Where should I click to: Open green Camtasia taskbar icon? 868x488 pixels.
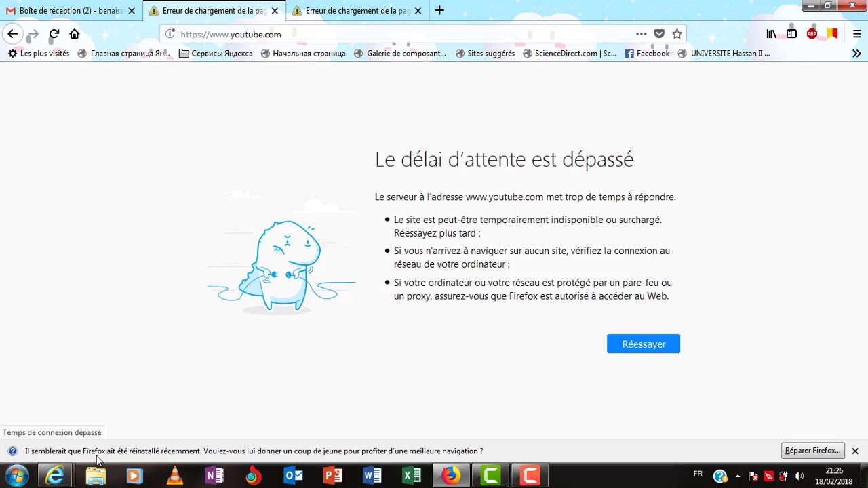(x=491, y=476)
